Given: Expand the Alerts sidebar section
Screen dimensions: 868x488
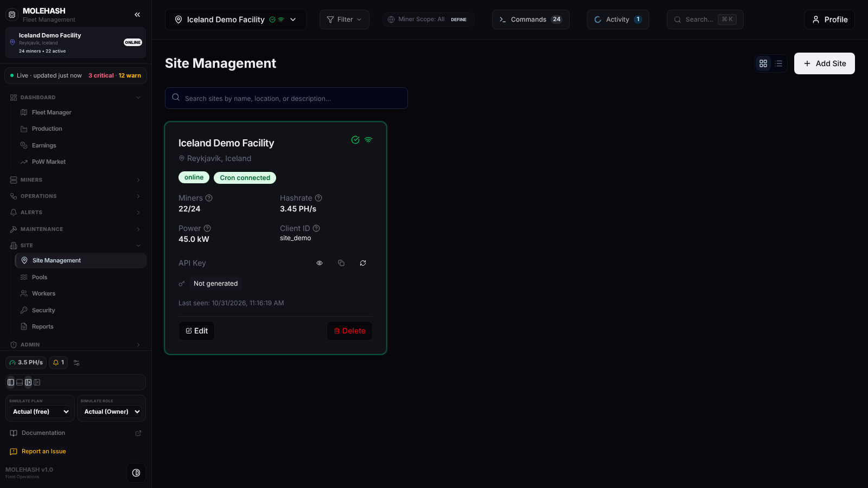Looking at the screenshot, I should 75,213.
